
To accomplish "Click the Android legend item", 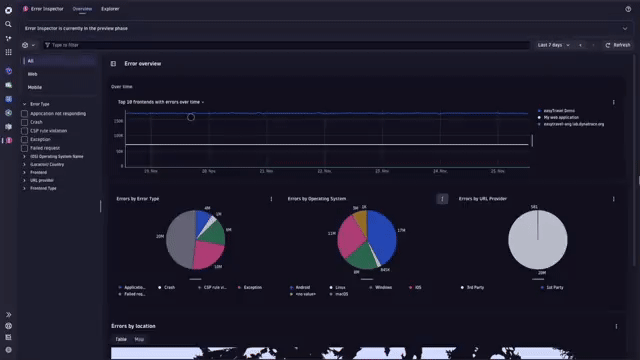I will [x=300, y=288].
